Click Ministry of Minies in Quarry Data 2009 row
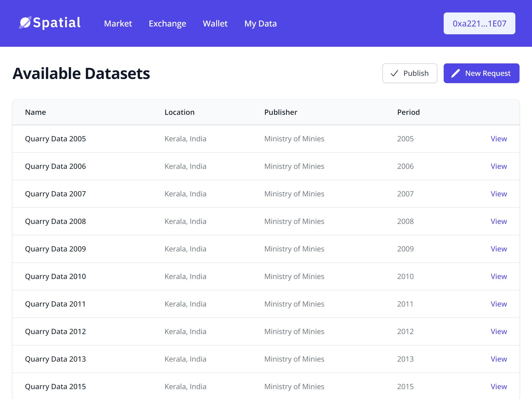Screen dimensions: 532x399 pyautogui.click(x=294, y=249)
